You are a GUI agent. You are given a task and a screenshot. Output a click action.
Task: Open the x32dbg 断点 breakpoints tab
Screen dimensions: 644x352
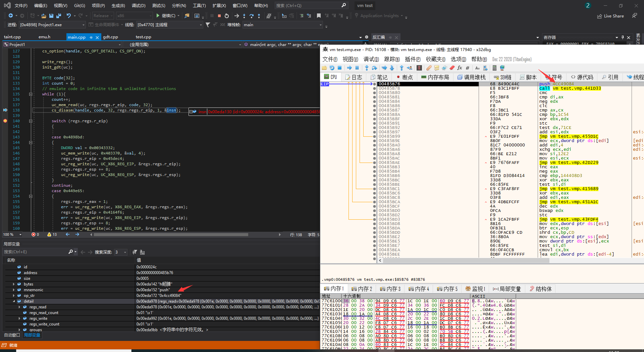tap(405, 77)
